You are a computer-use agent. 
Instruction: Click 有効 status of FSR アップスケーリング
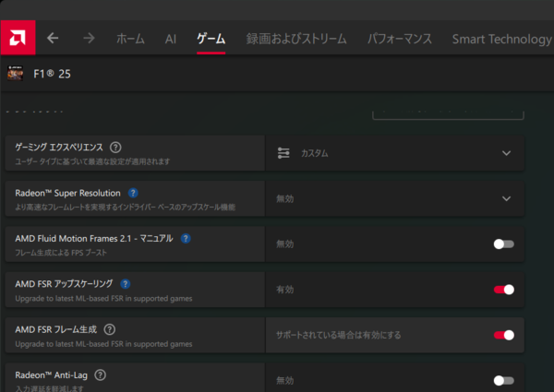click(x=284, y=290)
